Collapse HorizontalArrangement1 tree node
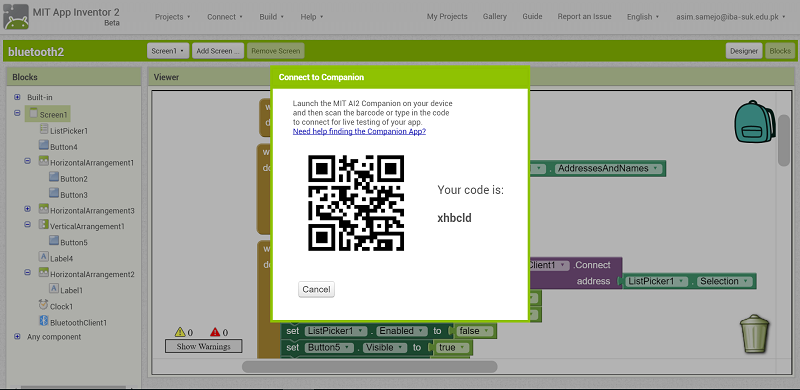Viewport: 800px width, 390px height. pyautogui.click(x=28, y=161)
